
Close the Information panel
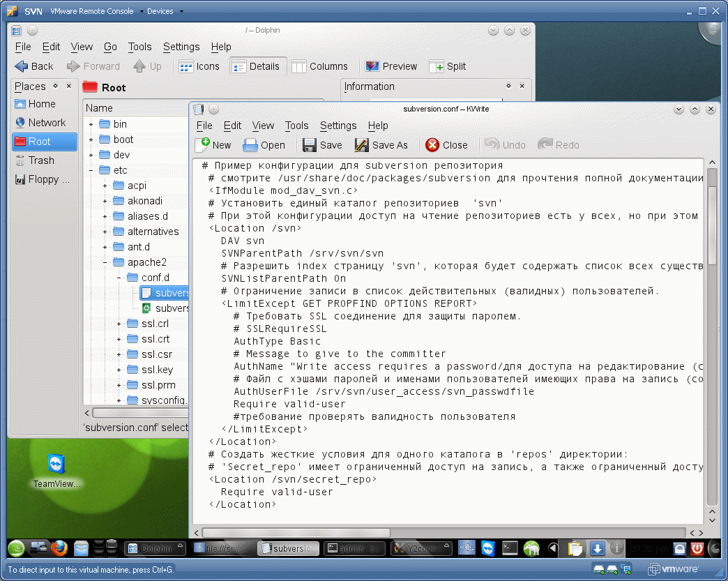click(x=522, y=86)
